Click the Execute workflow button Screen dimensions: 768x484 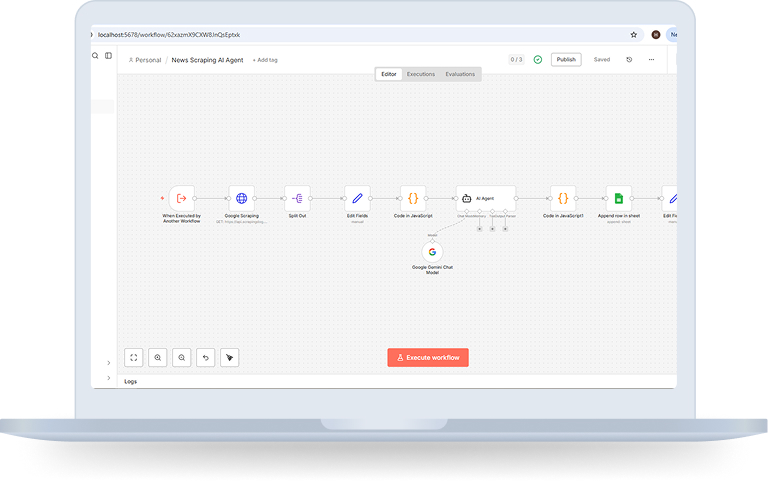428,357
